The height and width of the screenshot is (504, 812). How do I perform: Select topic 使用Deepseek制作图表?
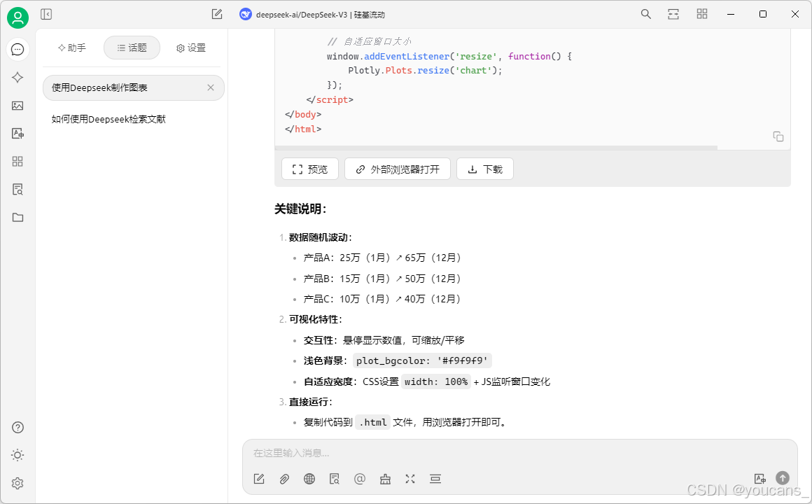tap(134, 87)
